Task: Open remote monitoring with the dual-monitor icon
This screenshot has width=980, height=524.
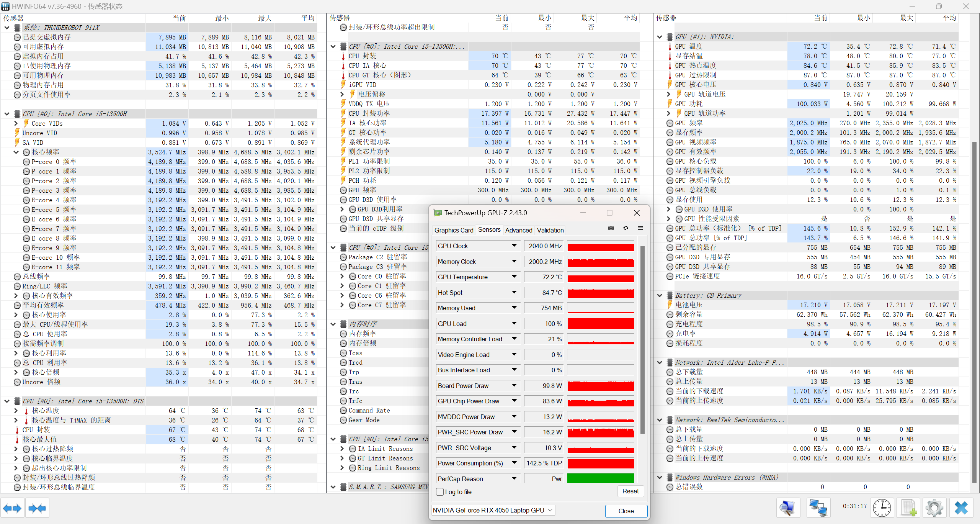Action: pos(818,508)
